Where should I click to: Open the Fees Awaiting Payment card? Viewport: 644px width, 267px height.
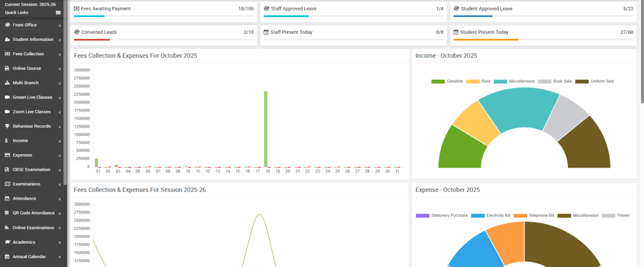pyautogui.click(x=164, y=11)
